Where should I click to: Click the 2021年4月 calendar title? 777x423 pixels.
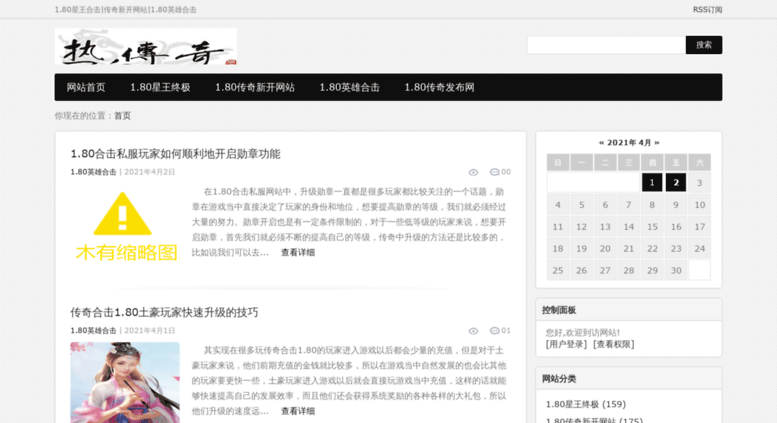(x=629, y=143)
